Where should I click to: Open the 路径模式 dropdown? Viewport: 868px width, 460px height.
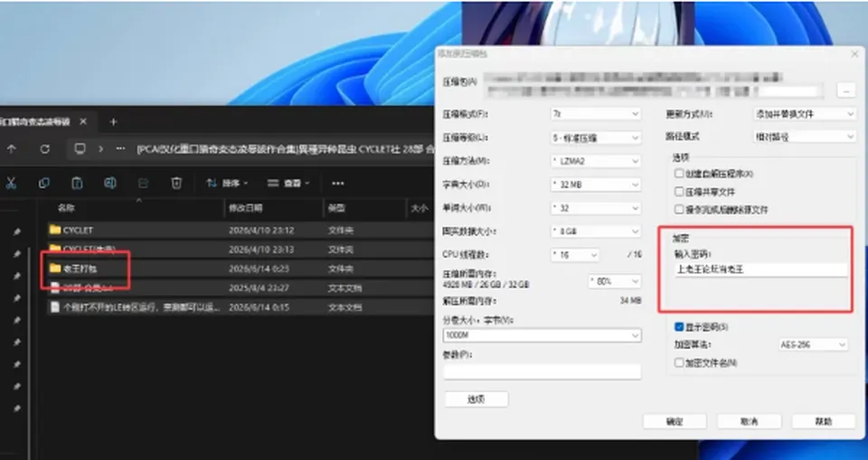[x=805, y=136]
